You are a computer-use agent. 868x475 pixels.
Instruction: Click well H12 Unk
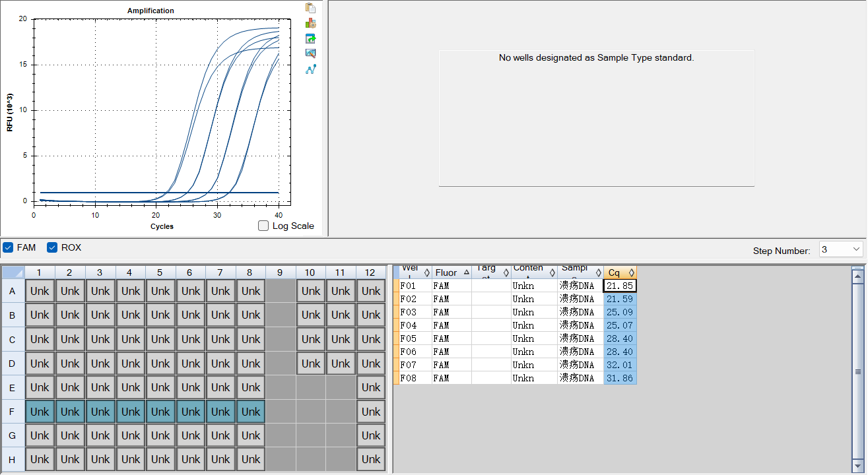(x=371, y=459)
